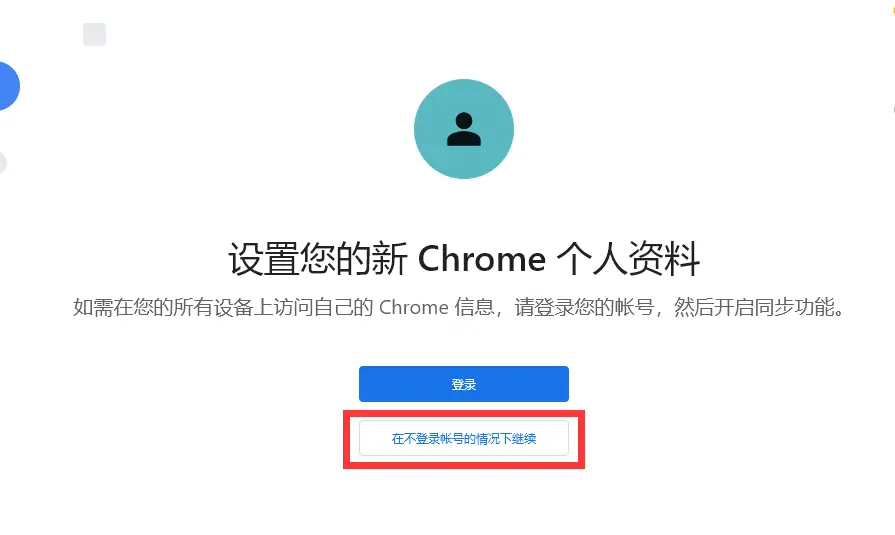895x535 pixels.
Task: Click subtitle phrase 请登录您的帐号
Action: tap(584, 308)
